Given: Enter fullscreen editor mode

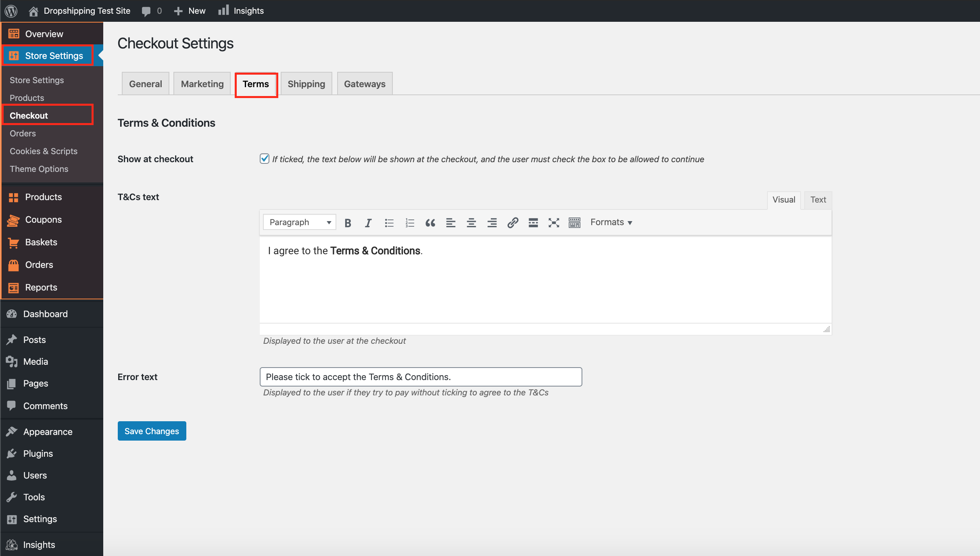Looking at the screenshot, I should (x=554, y=223).
